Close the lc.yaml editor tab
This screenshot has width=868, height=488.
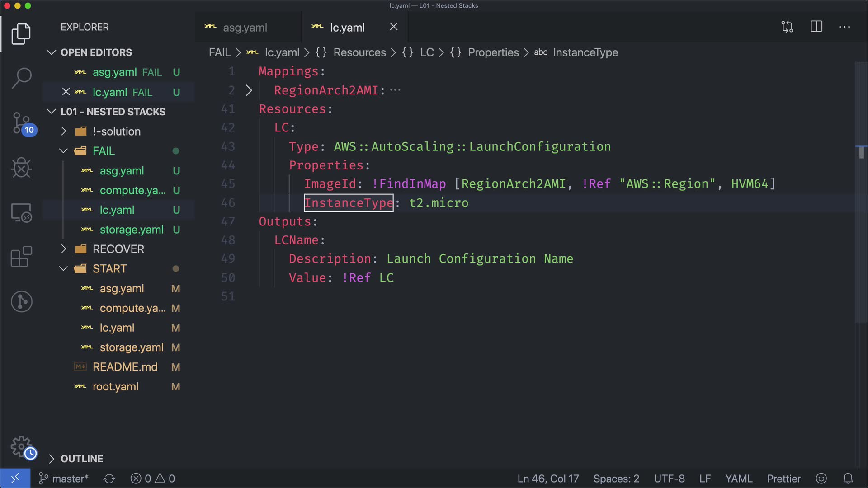click(394, 27)
